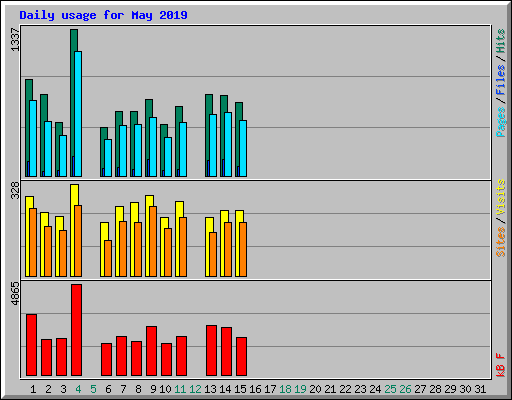Select green weekend day label 12
The height and width of the screenshot is (400, 512).
coord(195,389)
